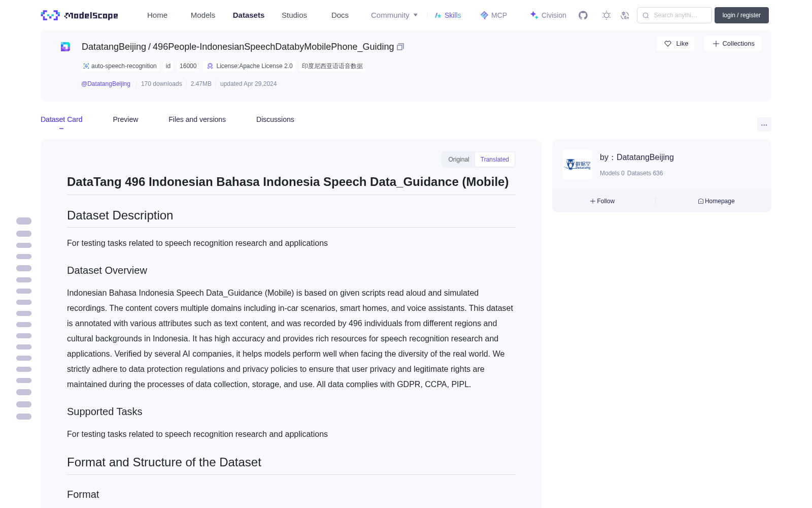The width and height of the screenshot is (812, 508).
Task: Switch to the Preview tab
Action: [x=125, y=119]
